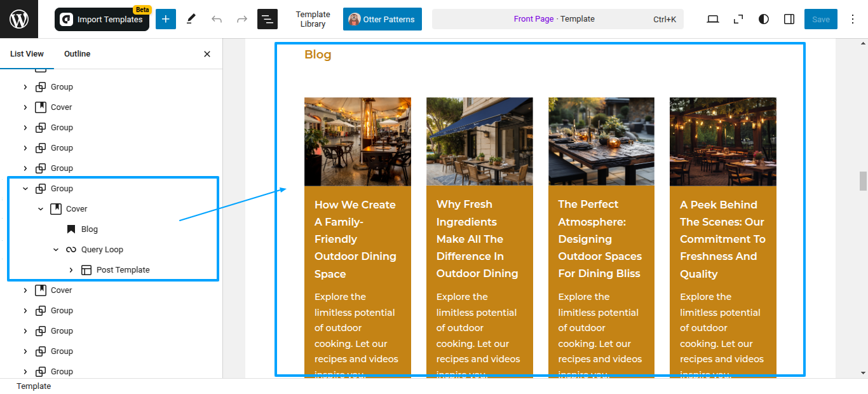Screen dimensions: 868x394
Task: Click the undo arrow icon
Action: click(x=217, y=19)
